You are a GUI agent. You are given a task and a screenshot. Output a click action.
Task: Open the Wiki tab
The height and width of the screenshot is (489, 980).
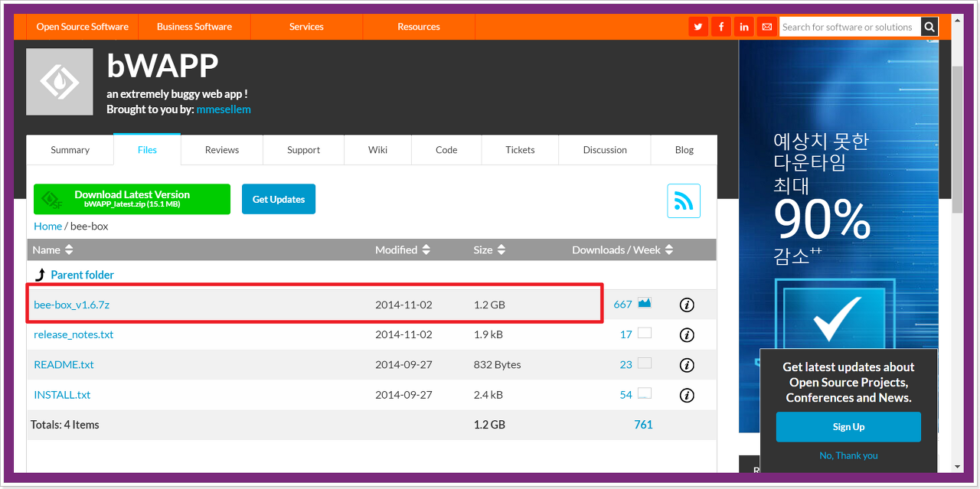(x=377, y=150)
